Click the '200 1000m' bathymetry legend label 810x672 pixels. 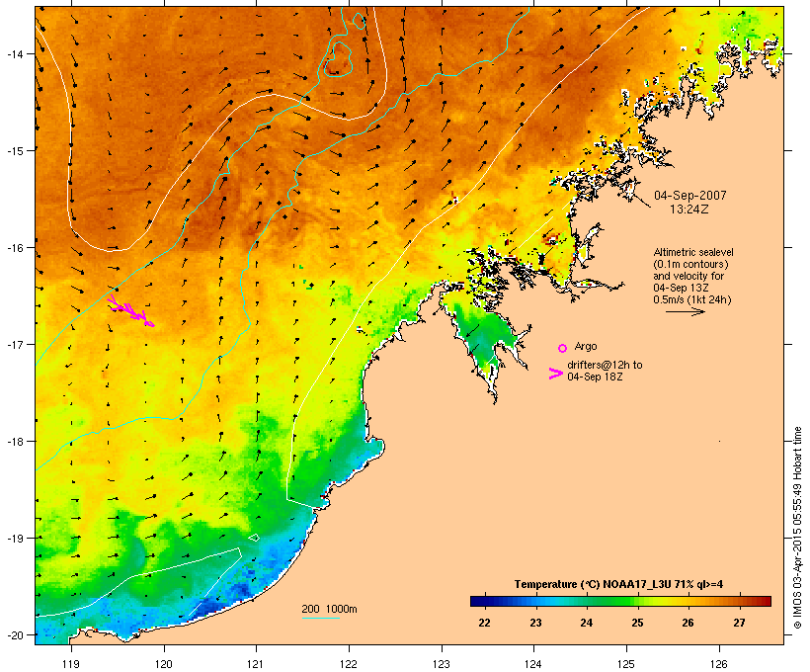(329, 609)
